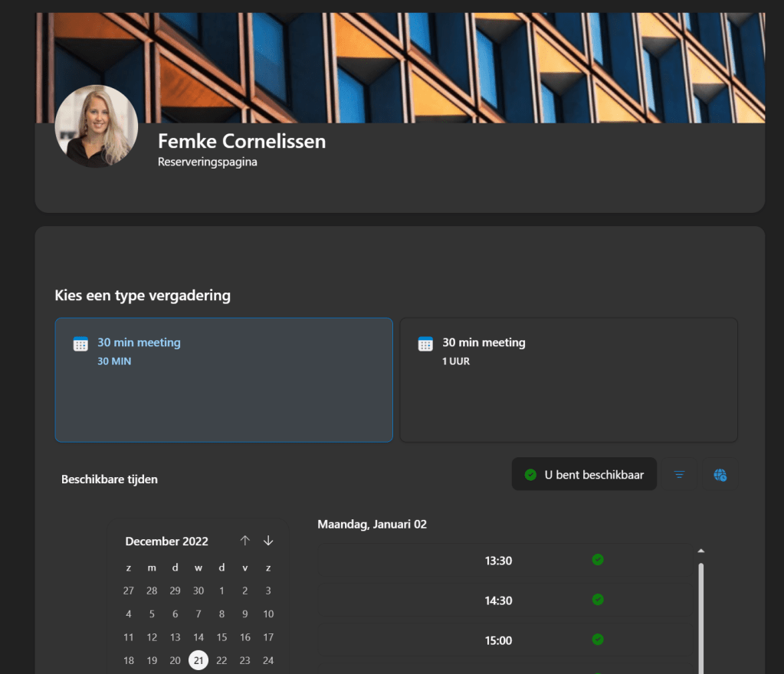Viewport: 784px width, 674px height.
Task: Click green checkmark next to 13:30
Action: pos(598,560)
